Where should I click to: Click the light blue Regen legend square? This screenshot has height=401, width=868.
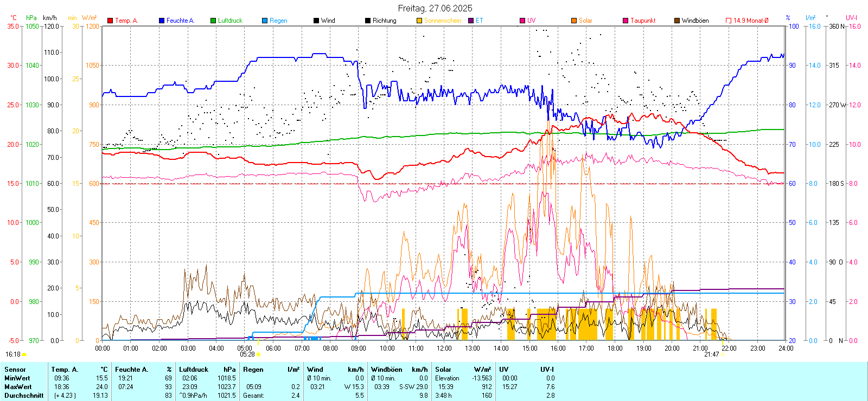point(265,21)
